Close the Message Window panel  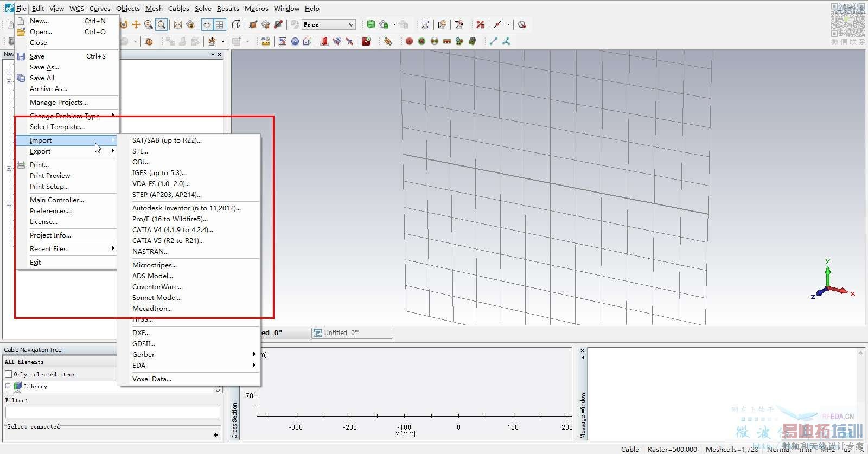[583, 351]
